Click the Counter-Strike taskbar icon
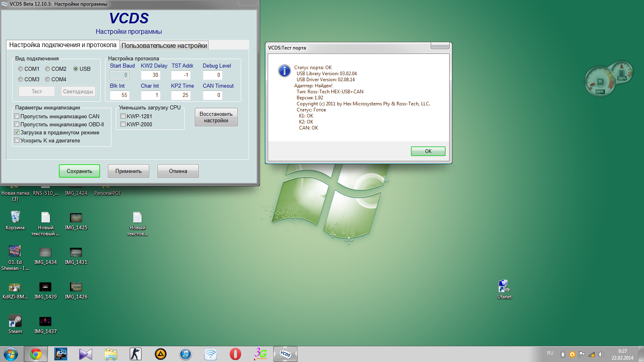The width and height of the screenshot is (644, 362). tap(136, 354)
